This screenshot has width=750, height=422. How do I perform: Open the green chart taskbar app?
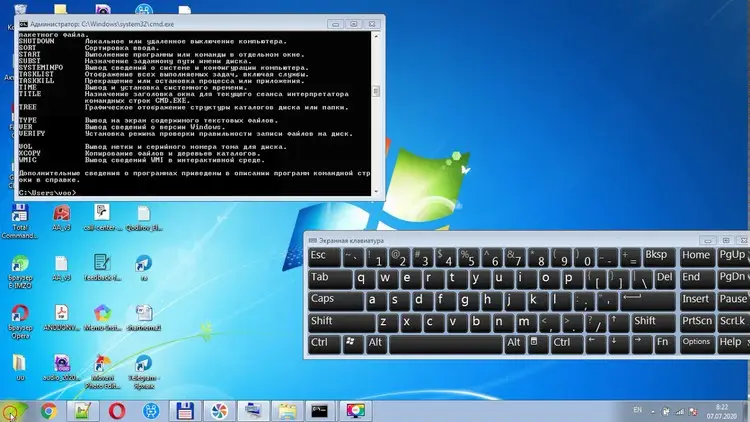[x=82, y=411]
